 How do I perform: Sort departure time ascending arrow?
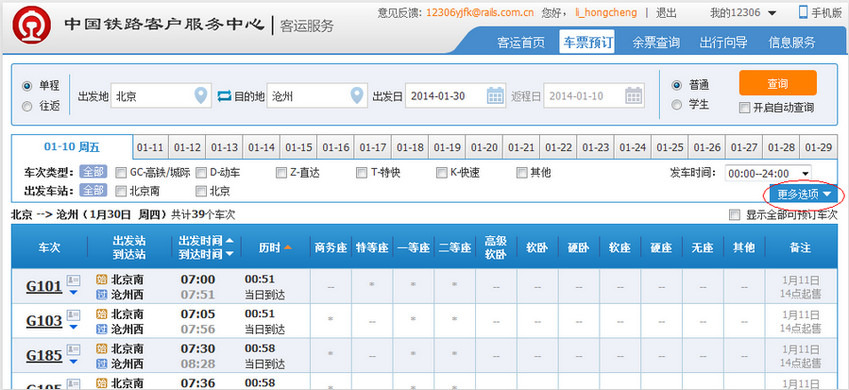click(x=230, y=240)
